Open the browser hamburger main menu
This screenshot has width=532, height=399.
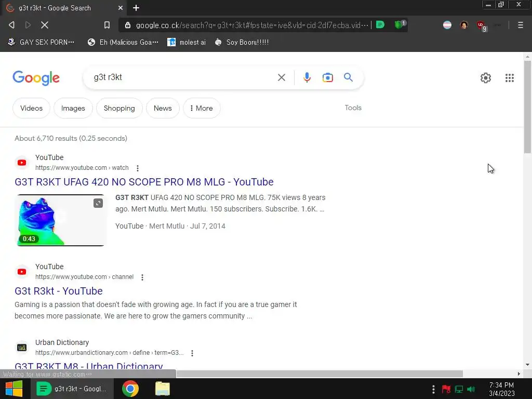[x=520, y=25]
